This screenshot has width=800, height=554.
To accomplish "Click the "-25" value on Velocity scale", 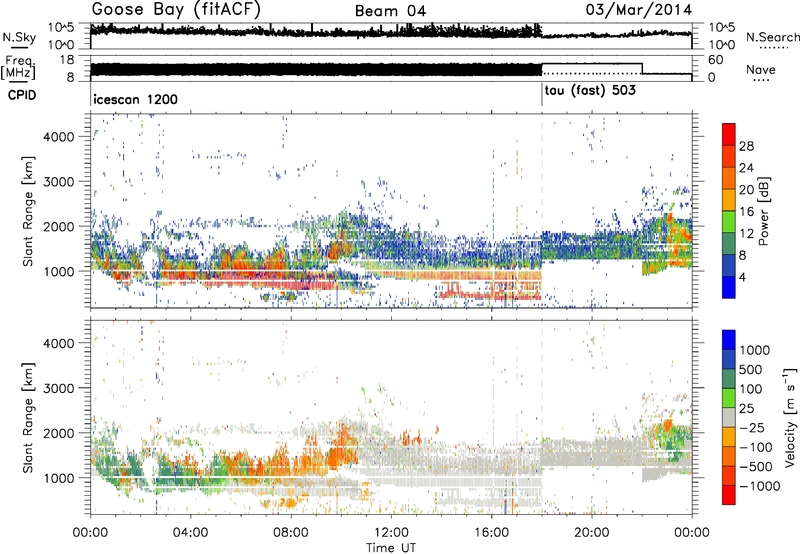I will click(751, 428).
